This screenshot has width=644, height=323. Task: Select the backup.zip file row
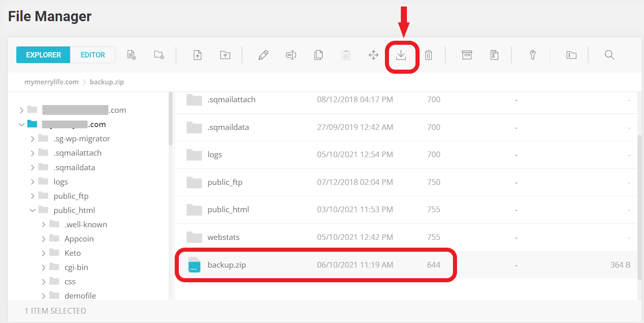pyautogui.click(x=406, y=265)
